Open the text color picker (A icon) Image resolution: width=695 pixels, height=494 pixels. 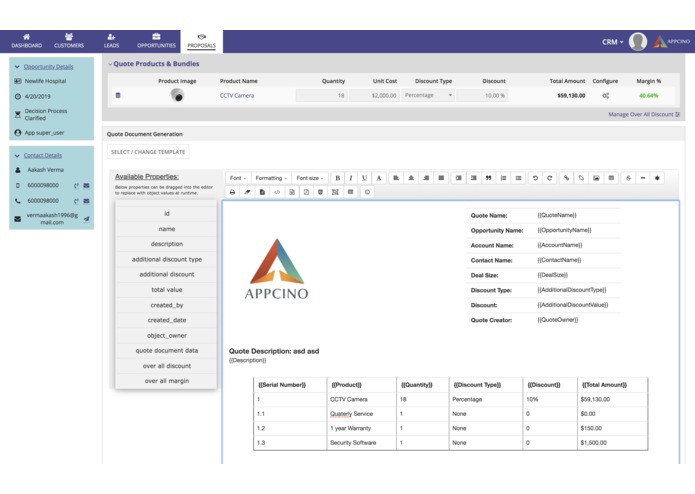coord(379,178)
